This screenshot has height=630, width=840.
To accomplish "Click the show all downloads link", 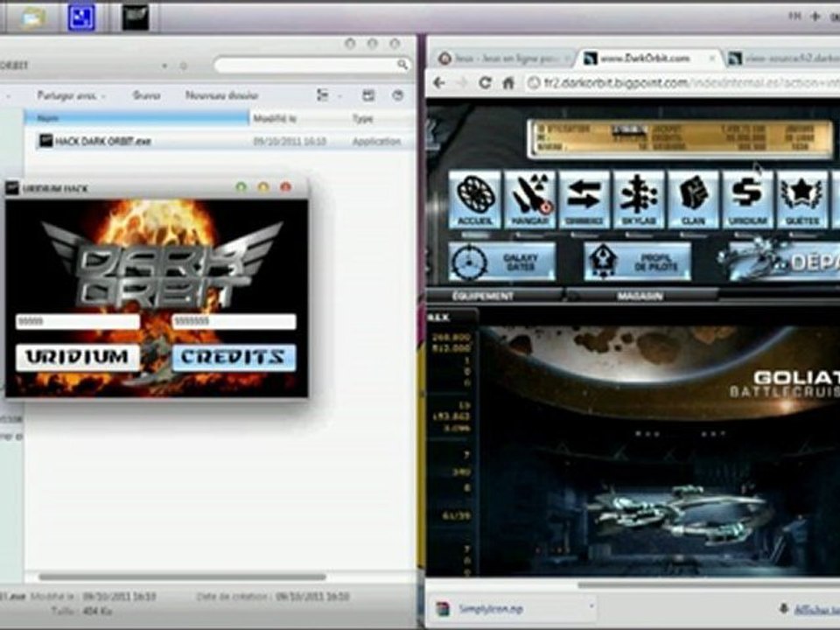I will pos(815,609).
